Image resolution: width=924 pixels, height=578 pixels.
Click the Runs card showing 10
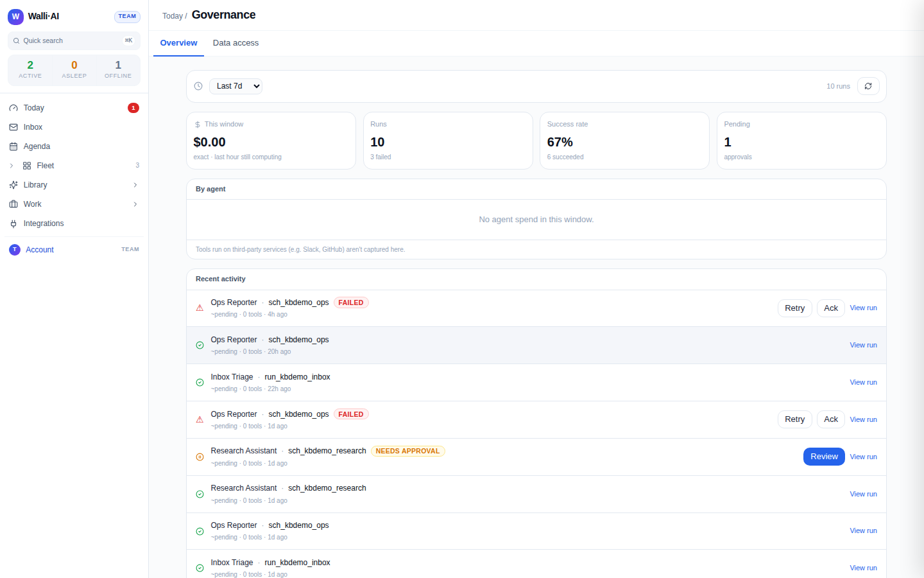click(x=448, y=141)
